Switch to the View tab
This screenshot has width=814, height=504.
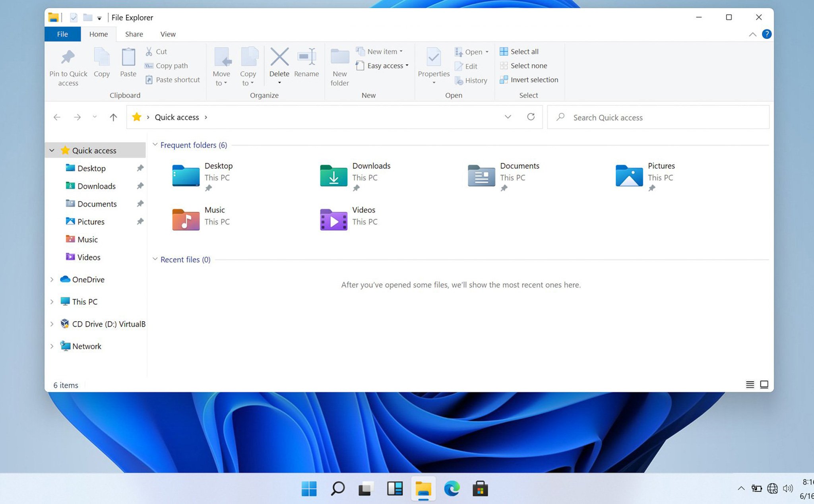(167, 34)
